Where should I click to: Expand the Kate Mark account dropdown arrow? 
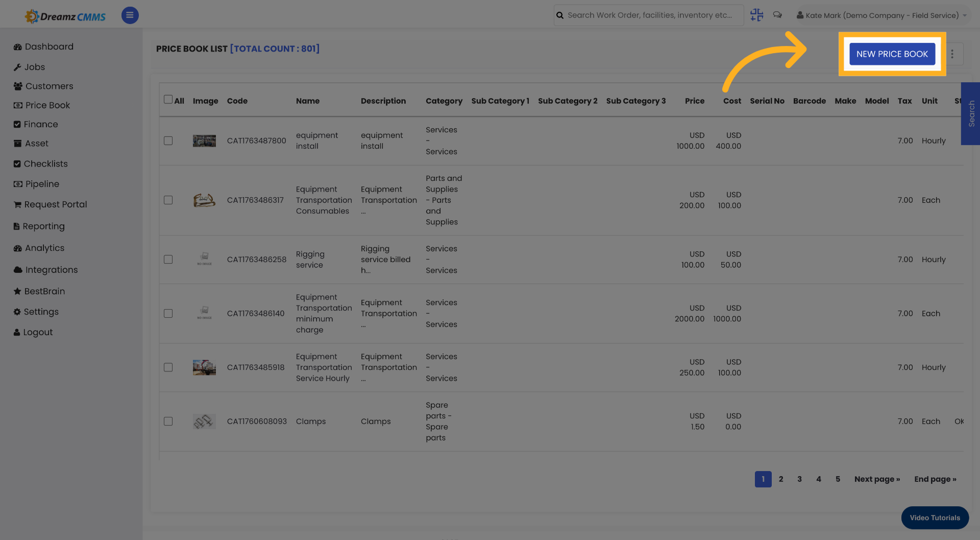coord(965,15)
